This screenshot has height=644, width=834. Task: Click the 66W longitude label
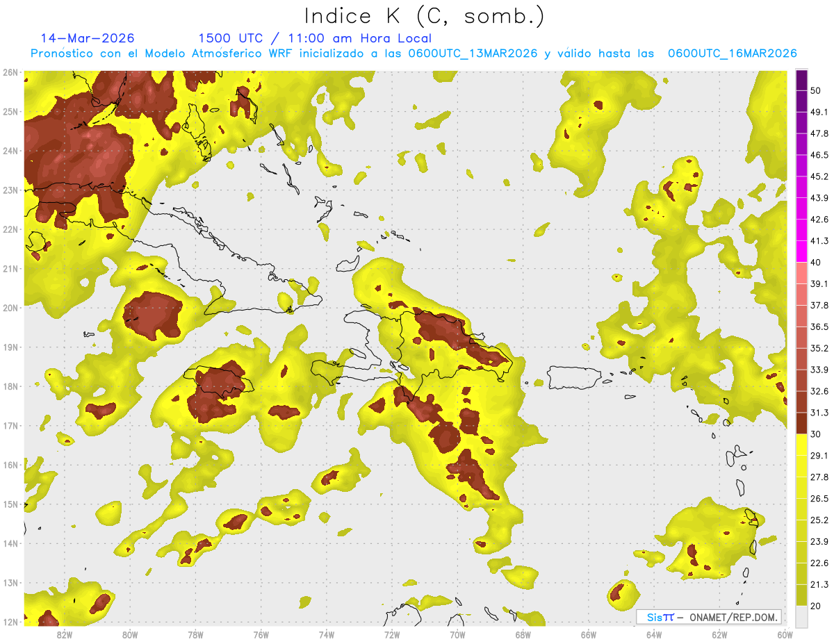(x=589, y=635)
